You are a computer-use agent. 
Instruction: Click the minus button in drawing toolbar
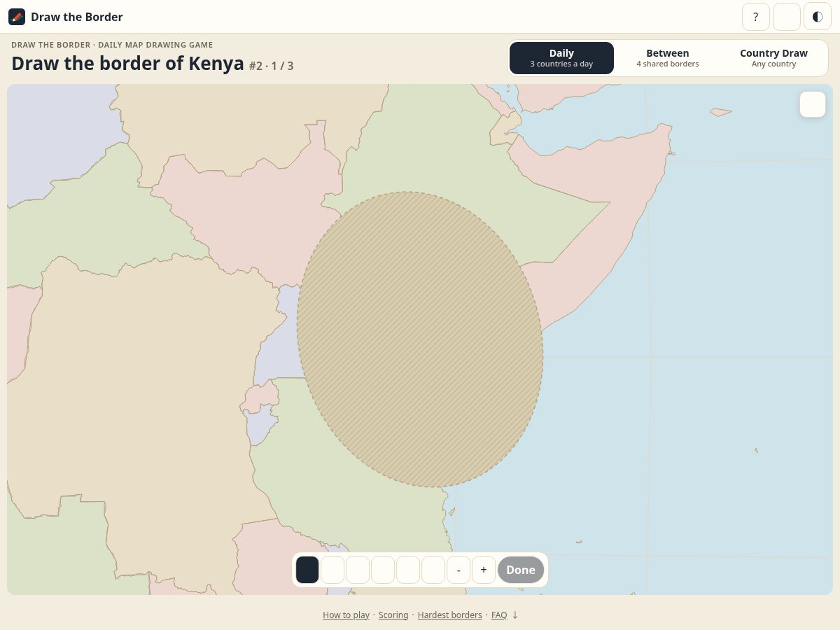[458, 570]
